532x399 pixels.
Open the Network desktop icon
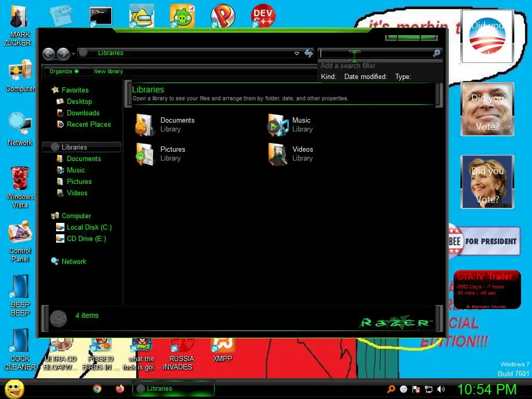20,129
